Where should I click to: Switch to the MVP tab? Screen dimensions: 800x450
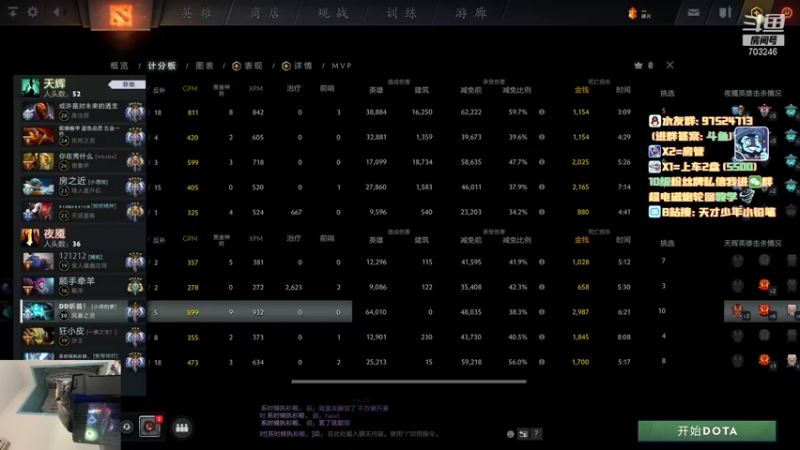[341, 66]
